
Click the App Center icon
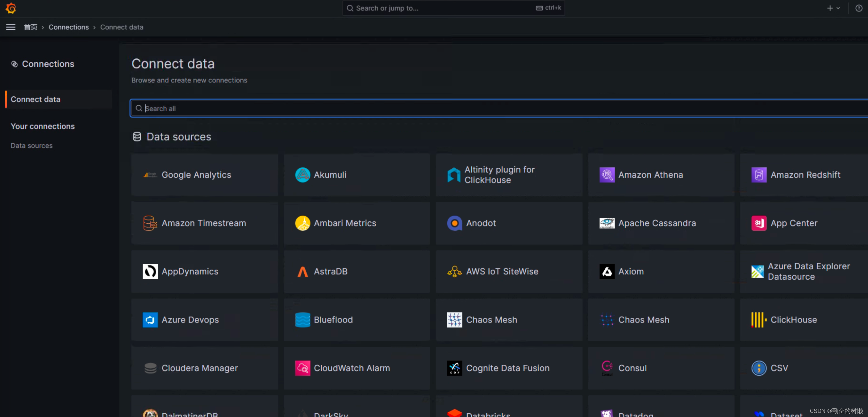click(x=759, y=223)
